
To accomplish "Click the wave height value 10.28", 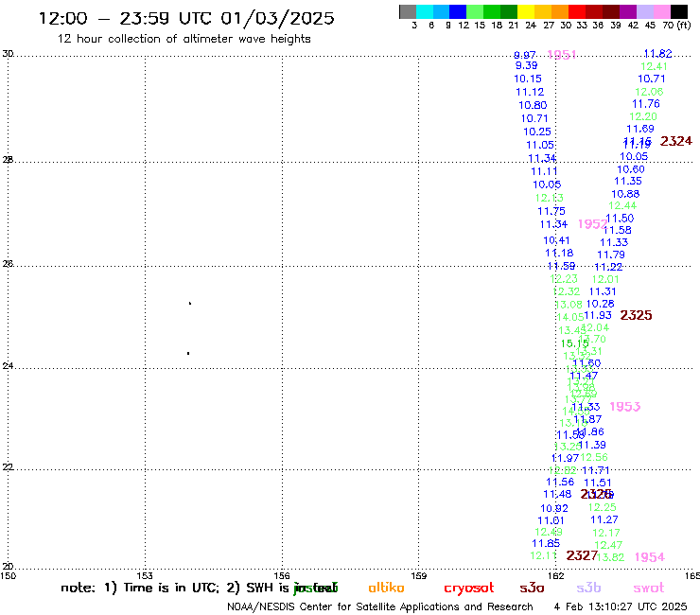I will pos(600,304).
